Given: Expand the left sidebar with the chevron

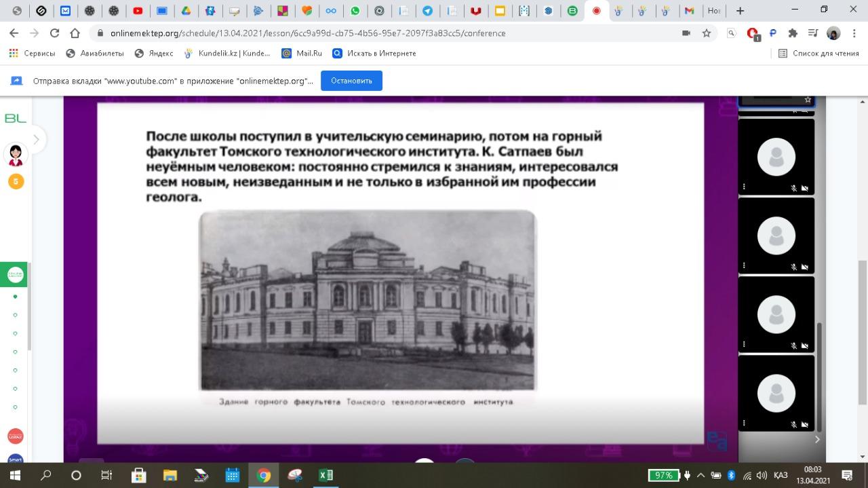Looking at the screenshot, I should [36, 140].
